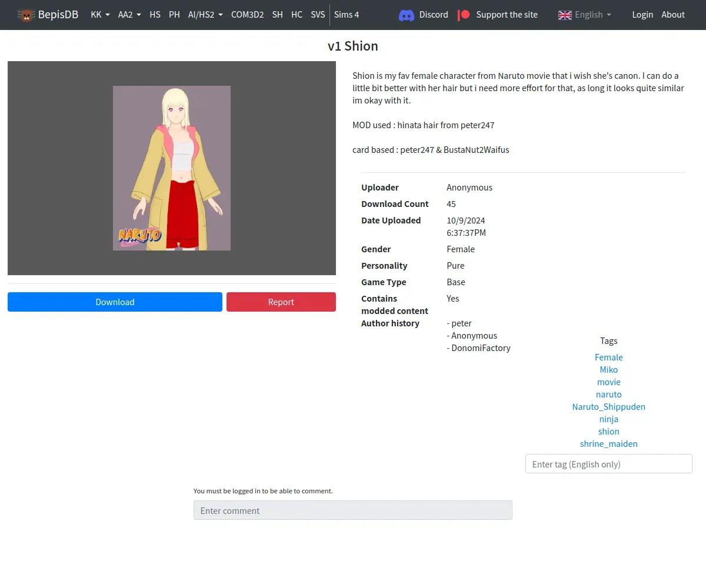Screen dimensions: 706x588
Task: Click the Personality value Pure
Action: [x=455, y=266]
